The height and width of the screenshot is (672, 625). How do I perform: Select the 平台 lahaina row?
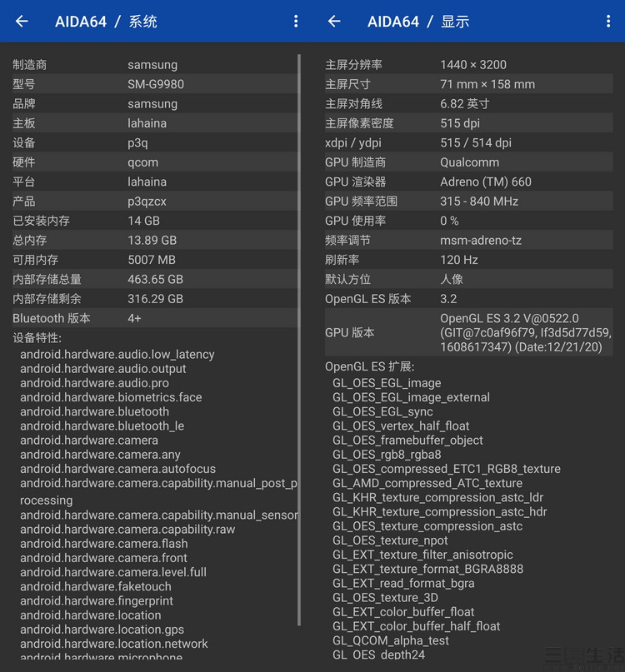[x=154, y=182]
